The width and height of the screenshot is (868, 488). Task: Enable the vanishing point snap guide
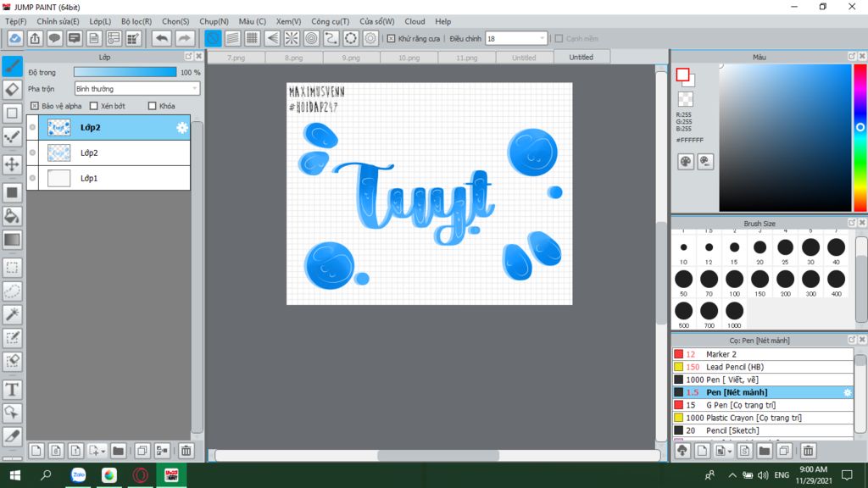(x=272, y=38)
